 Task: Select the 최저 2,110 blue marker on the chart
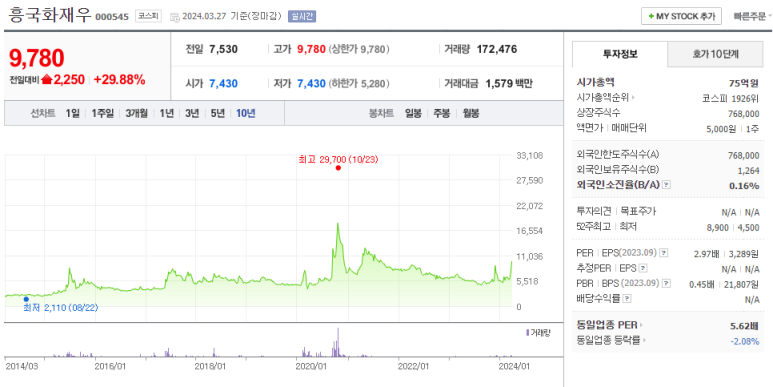pyautogui.click(x=26, y=299)
